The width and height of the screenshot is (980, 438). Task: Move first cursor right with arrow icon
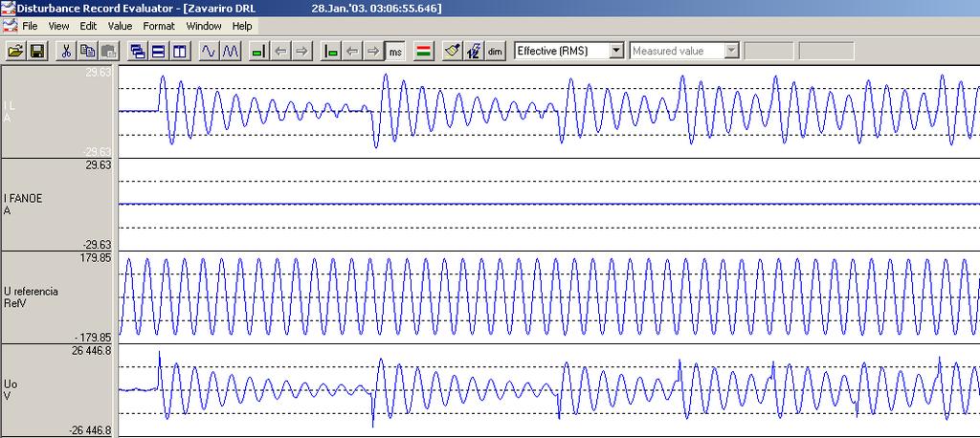pos(301,52)
